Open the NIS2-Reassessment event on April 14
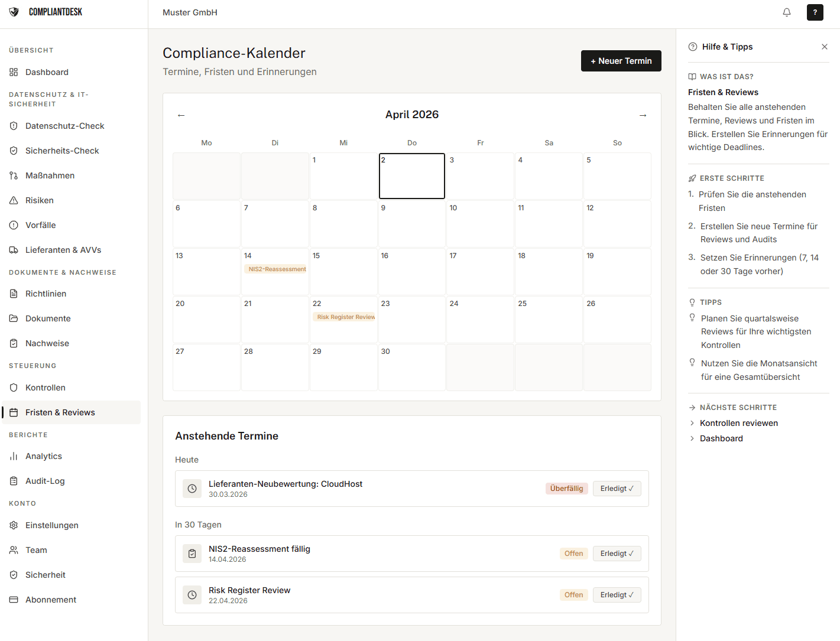 pyautogui.click(x=277, y=269)
